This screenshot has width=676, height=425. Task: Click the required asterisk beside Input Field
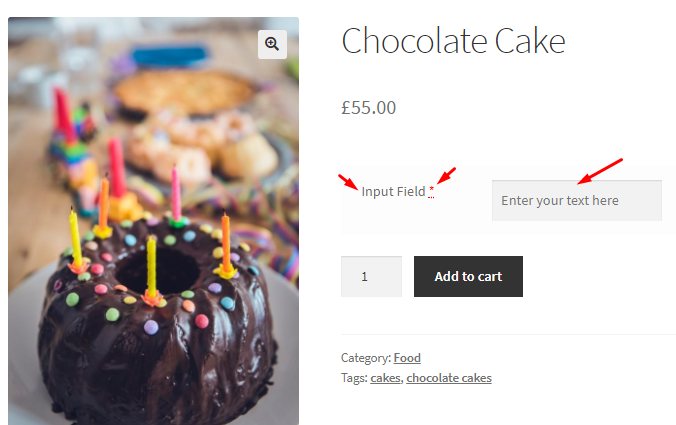coord(432,191)
